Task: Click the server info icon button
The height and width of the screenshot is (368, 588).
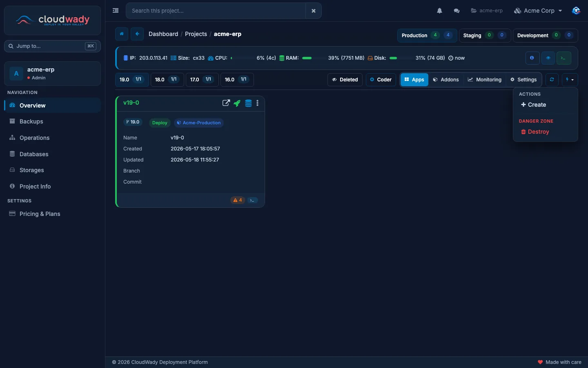Action: pyautogui.click(x=532, y=58)
